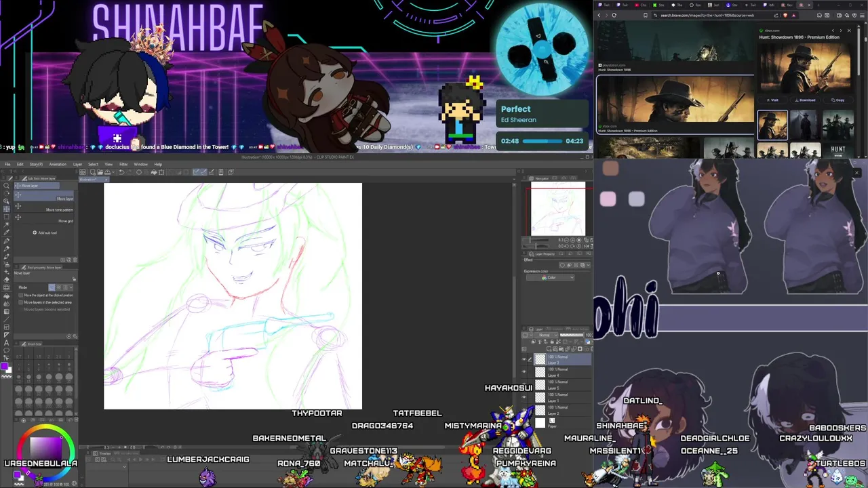Go to previous image in preview panel
This screenshot has width=868, height=488.
point(833,30)
